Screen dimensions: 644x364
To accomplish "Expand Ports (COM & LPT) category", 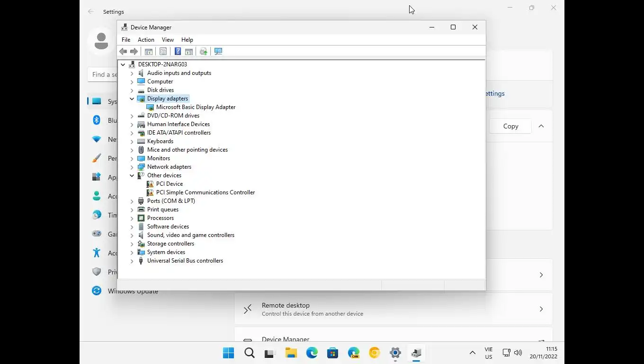I will [x=132, y=201].
